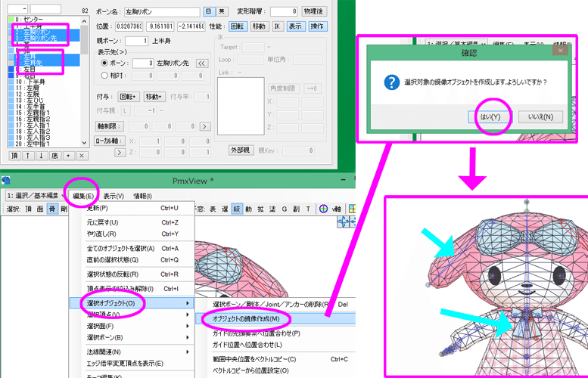
Task: Click the v軸 toolbar button
Action: coord(336,209)
